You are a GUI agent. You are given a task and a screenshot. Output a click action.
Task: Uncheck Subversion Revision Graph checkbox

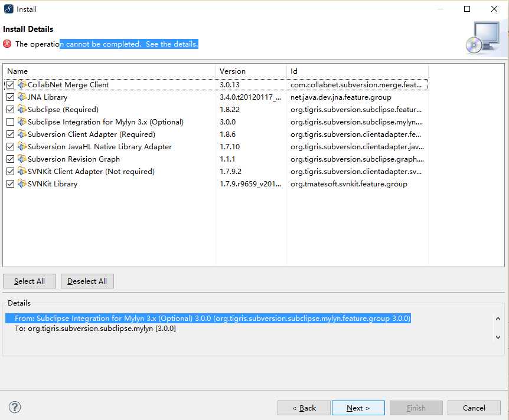click(11, 159)
